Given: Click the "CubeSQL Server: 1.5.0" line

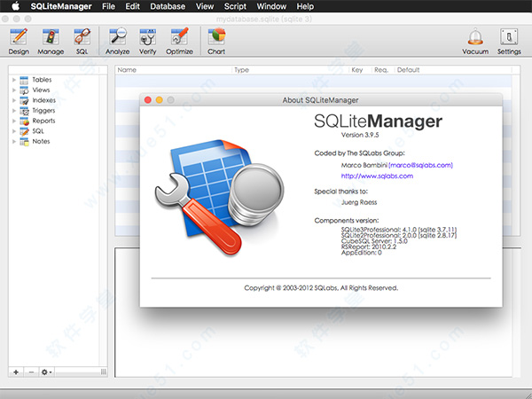Looking at the screenshot, I should [374, 241].
